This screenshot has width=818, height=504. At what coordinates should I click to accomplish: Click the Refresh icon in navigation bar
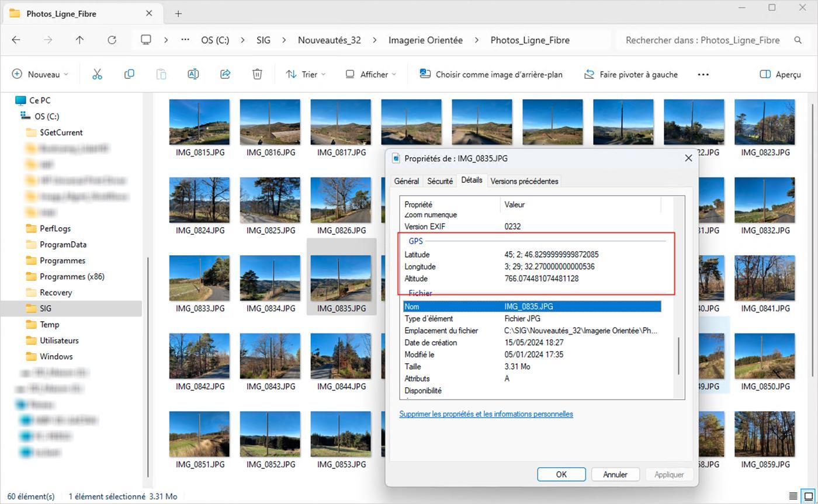[x=112, y=40]
